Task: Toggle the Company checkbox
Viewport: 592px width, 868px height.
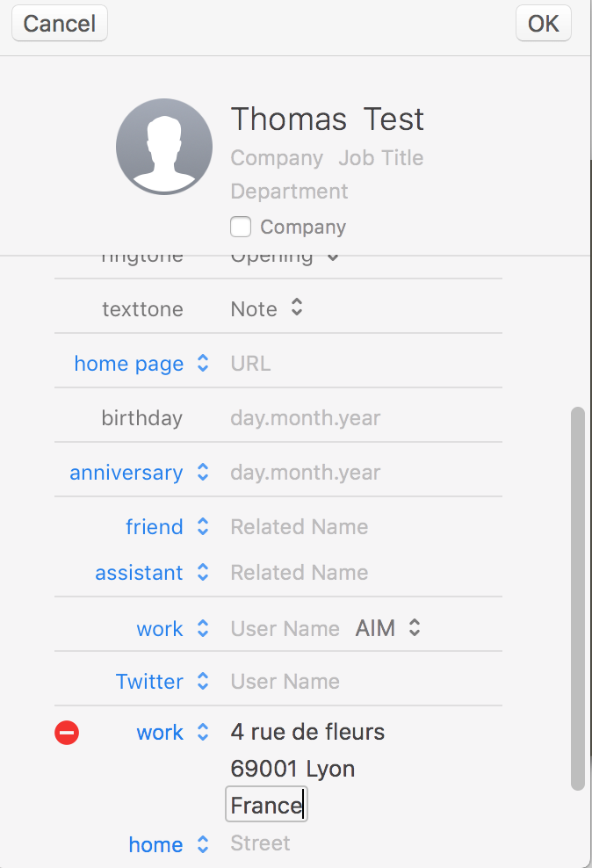Action: (241, 227)
